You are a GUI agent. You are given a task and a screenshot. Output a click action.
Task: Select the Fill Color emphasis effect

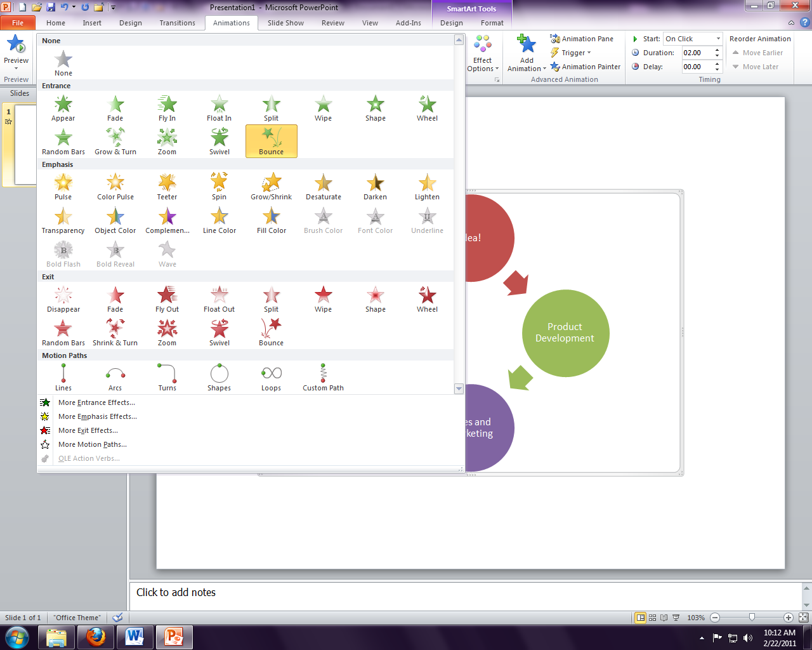[272, 220]
